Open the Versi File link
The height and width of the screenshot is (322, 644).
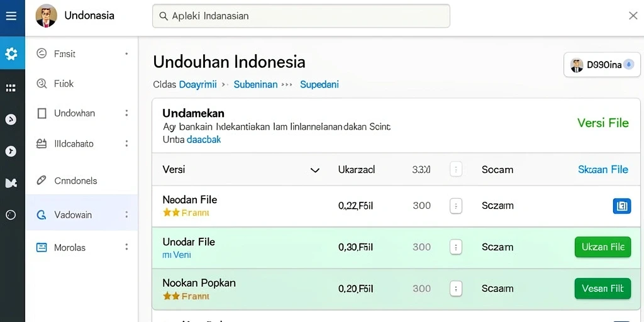(603, 123)
